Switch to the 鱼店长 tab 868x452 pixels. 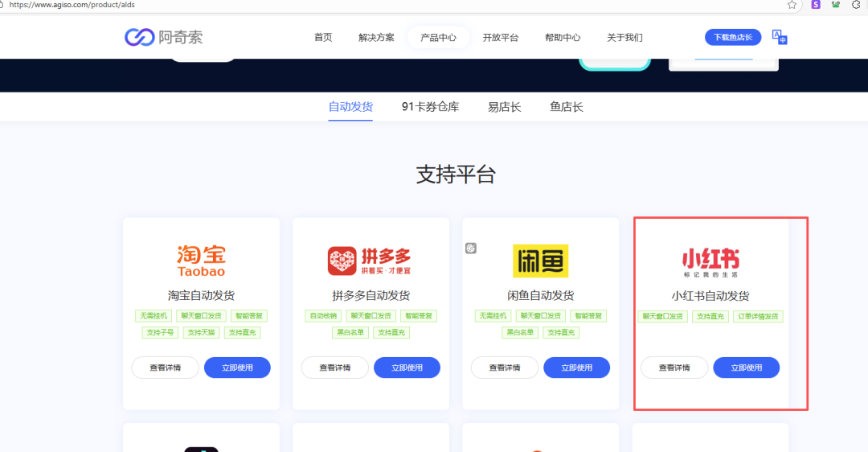tap(567, 107)
